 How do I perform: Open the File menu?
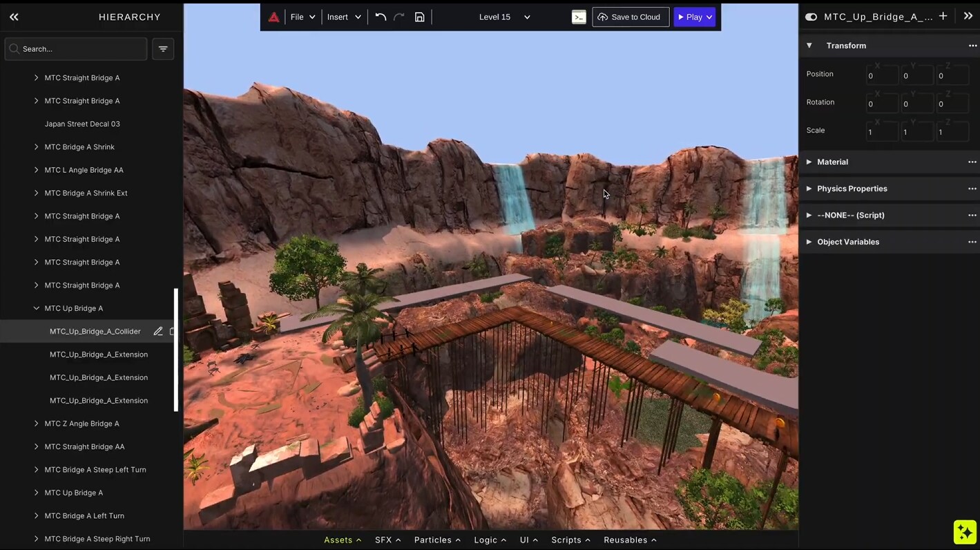click(x=302, y=17)
